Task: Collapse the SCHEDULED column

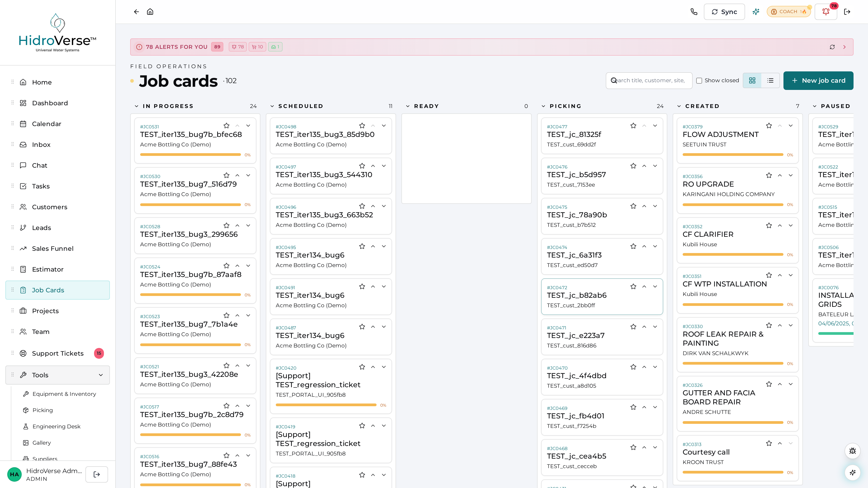Action: (272, 106)
